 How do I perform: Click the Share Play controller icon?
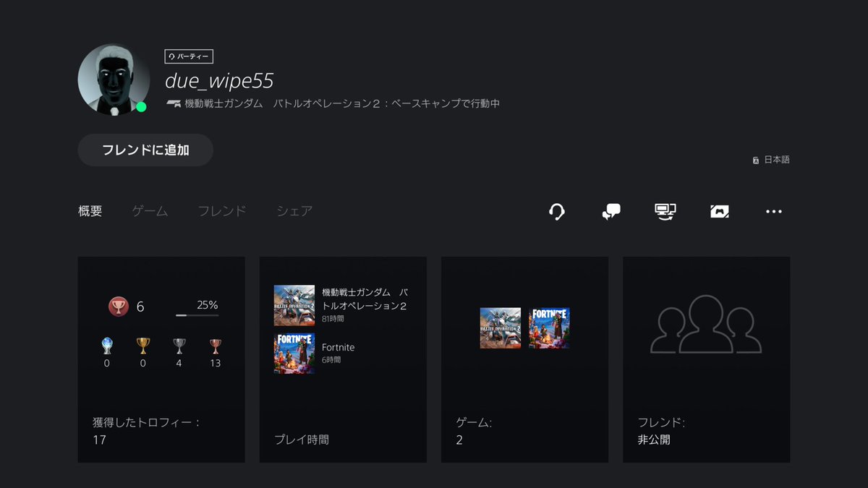[719, 212]
